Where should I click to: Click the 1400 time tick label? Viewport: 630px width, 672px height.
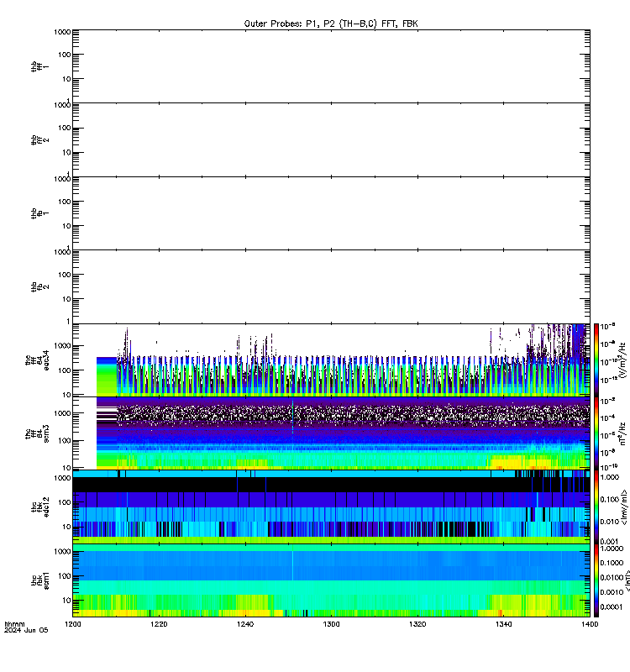click(590, 624)
